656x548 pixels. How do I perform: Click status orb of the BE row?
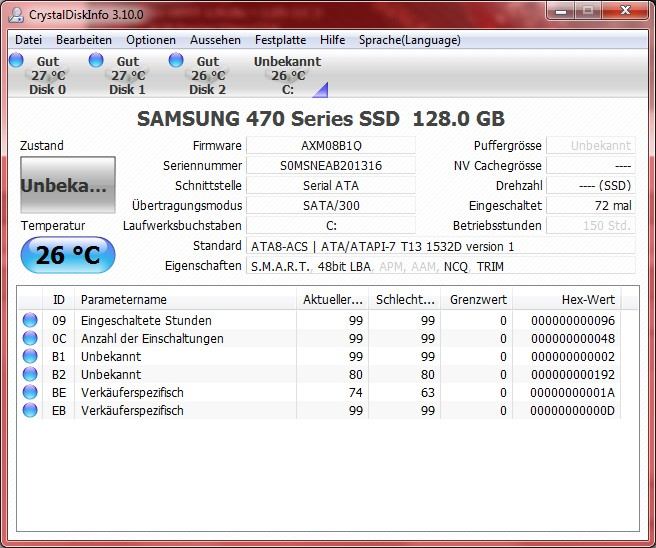[x=30, y=392]
